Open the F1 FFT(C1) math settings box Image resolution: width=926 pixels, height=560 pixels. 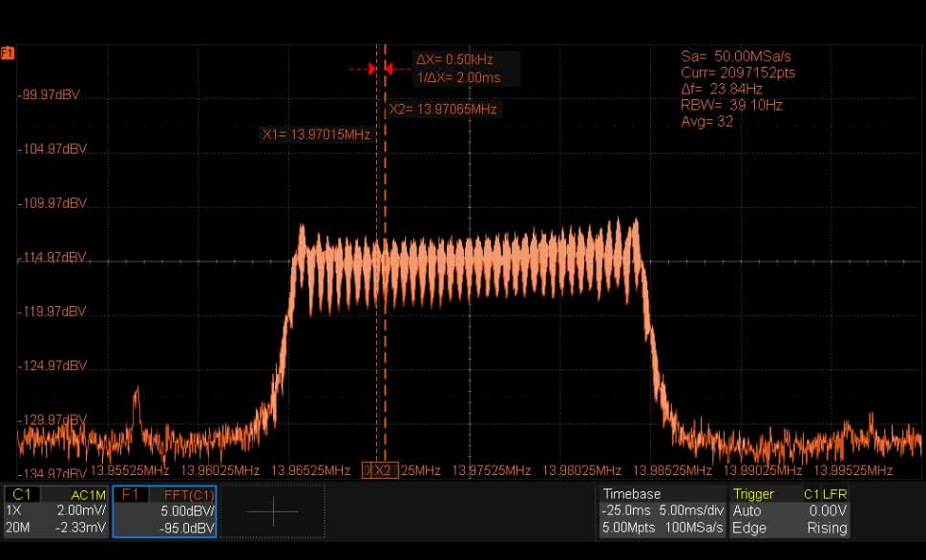(164, 511)
